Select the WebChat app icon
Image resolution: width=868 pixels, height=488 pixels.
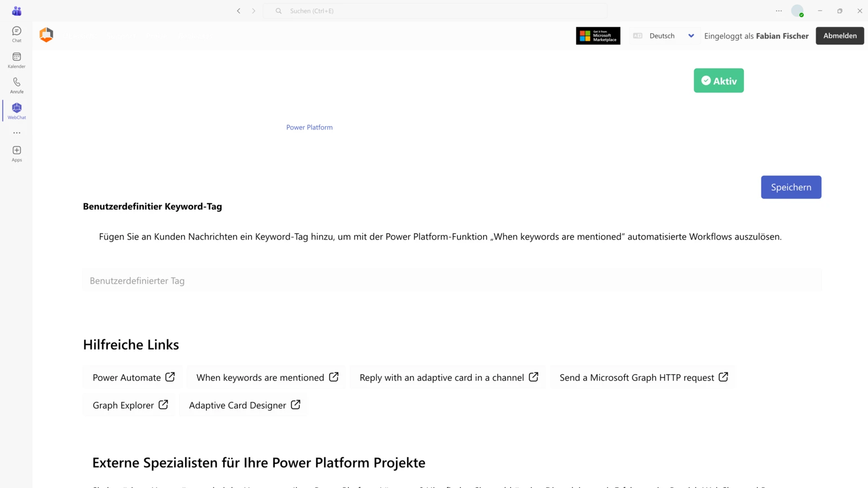(16, 109)
